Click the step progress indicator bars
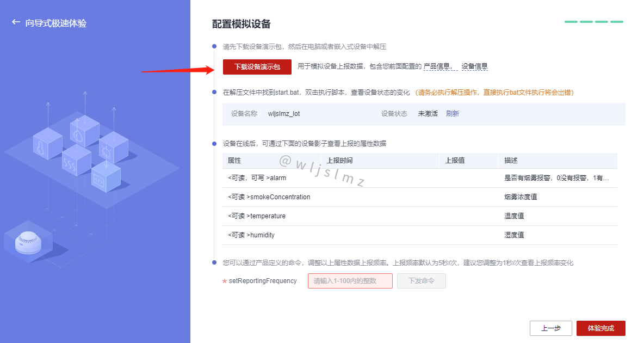 point(594,22)
